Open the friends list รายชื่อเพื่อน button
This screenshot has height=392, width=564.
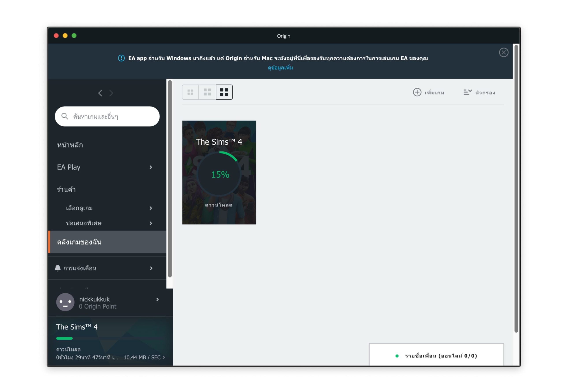point(436,356)
